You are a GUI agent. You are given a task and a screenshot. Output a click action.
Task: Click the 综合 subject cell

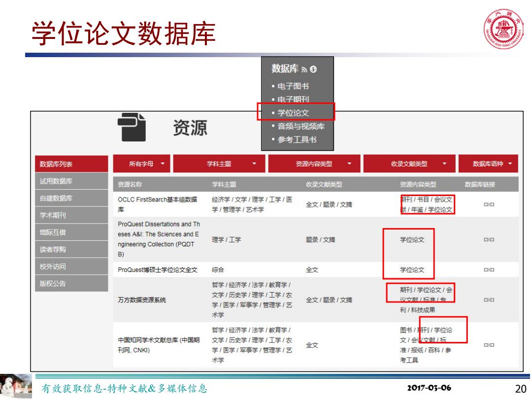tap(218, 270)
